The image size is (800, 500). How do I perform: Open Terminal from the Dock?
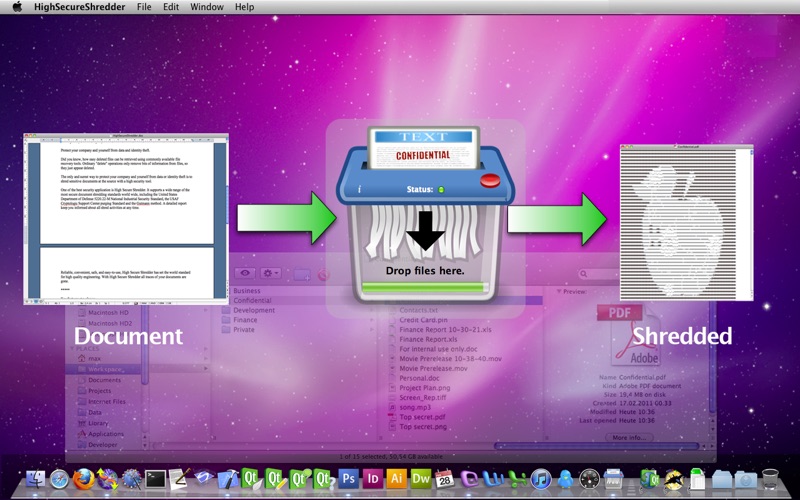click(x=155, y=480)
